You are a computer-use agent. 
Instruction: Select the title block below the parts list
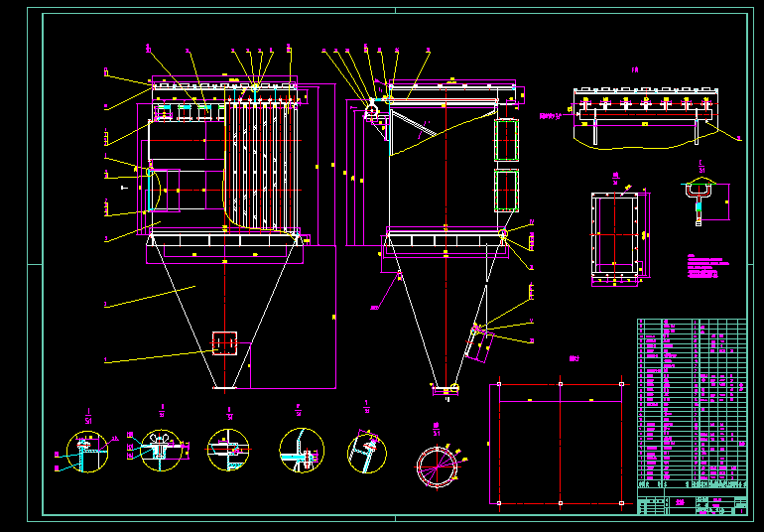(692, 502)
